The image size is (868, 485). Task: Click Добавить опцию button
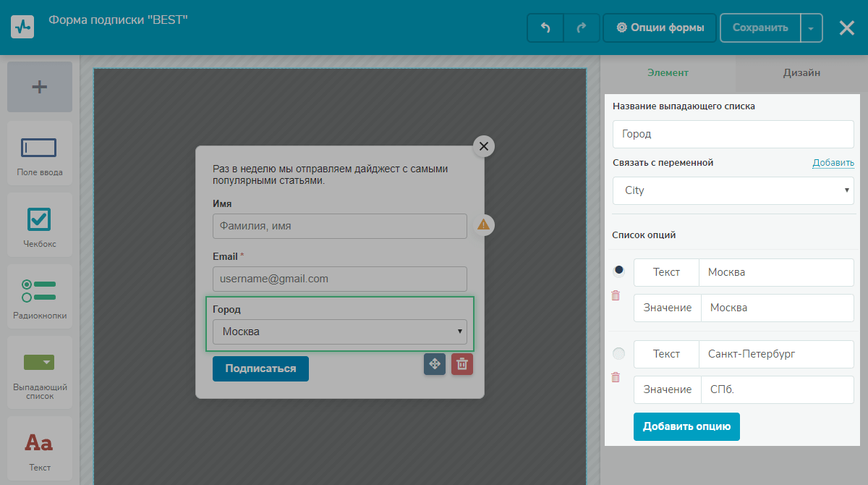click(686, 426)
